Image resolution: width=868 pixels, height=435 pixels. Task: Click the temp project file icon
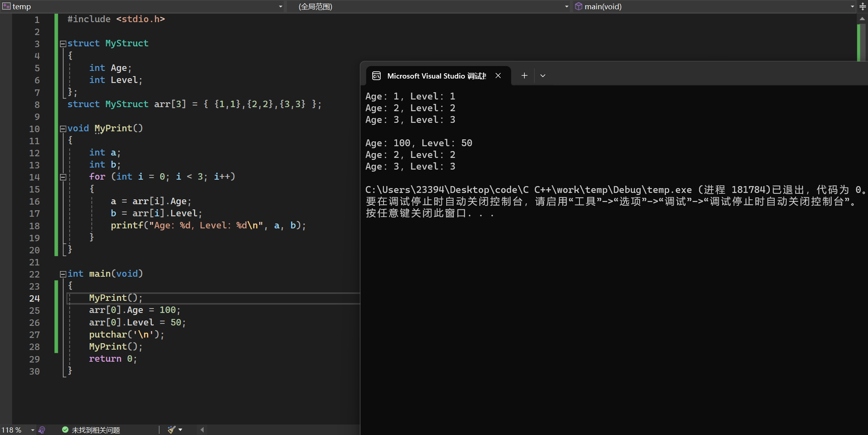(6, 6)
